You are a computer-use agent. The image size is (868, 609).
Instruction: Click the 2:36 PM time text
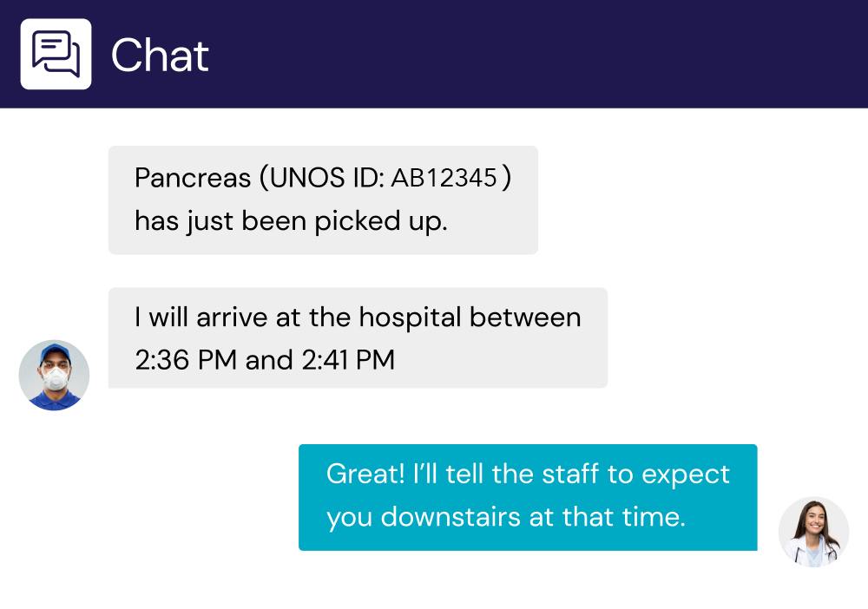[x=186, y=359]
